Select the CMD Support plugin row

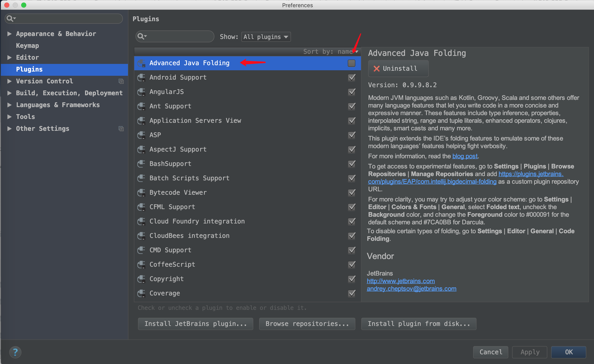pos(247,250)
